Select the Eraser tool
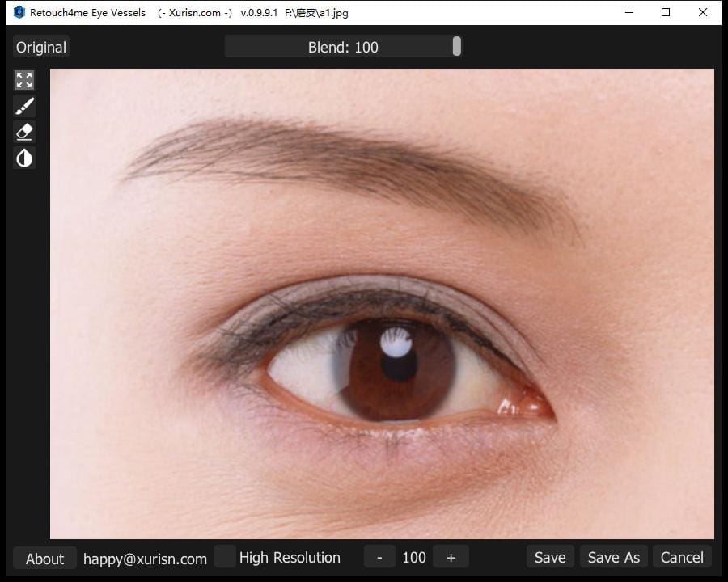The height and width of the screenshot is (582, 728). pyautogui.click(x=24, y=132)
